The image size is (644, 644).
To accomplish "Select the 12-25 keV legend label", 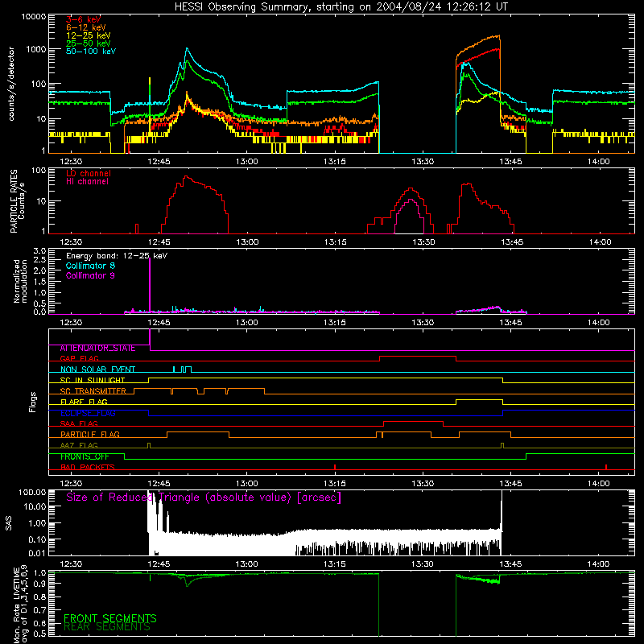I will [x=89, y=35].
